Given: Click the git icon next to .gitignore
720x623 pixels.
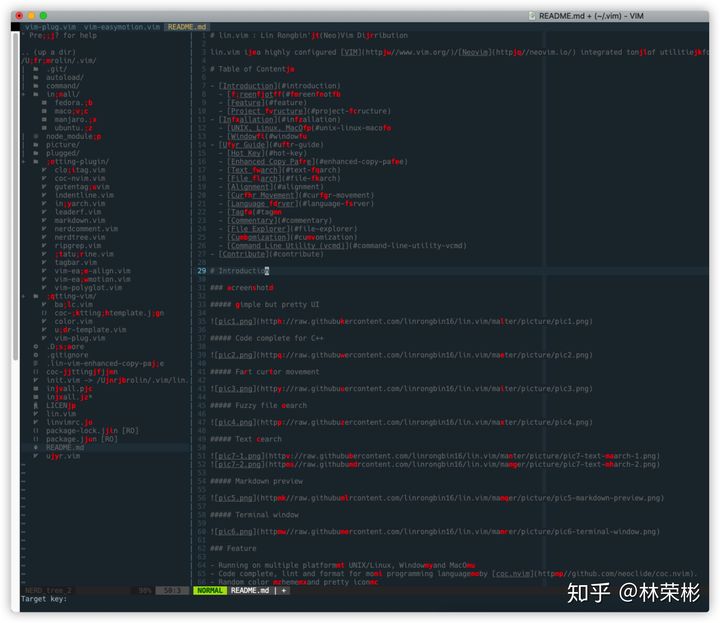Looking at the screenshot, I should (x=36, y=354).
